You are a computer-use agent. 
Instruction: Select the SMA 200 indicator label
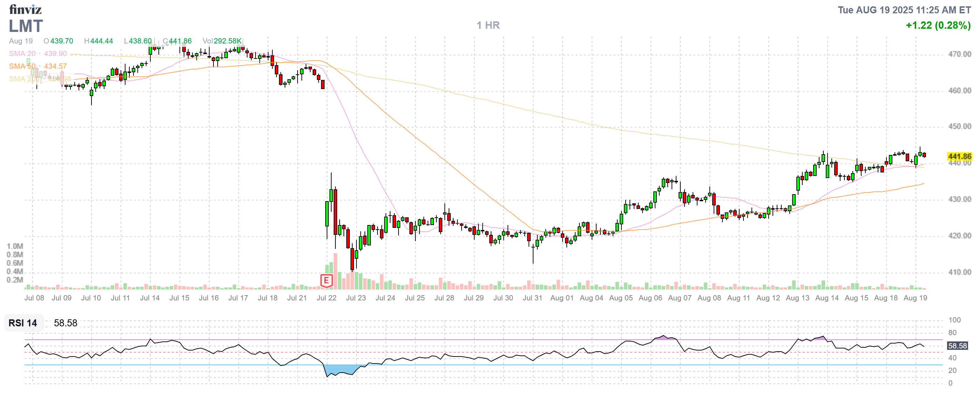tap(24, 79)
